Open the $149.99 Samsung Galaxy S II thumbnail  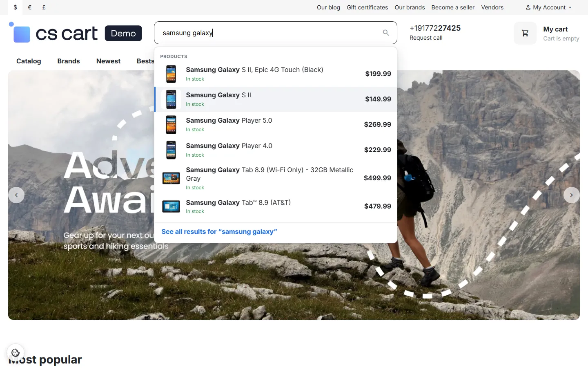pyautogui.click(x=171, y=99)
